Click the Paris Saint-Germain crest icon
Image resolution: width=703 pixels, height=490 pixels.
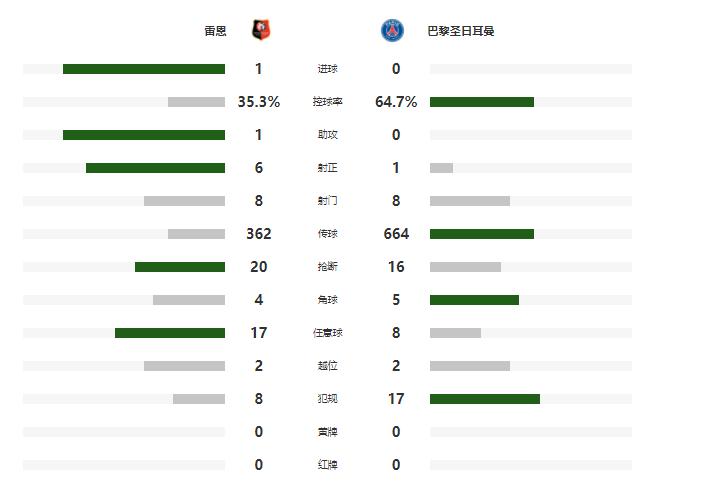click(392, 31)
